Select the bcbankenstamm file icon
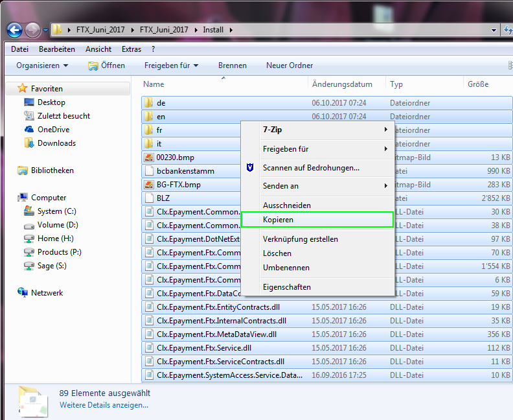The width and height of the screenshot is (513, 420). [x=149, y=171]
